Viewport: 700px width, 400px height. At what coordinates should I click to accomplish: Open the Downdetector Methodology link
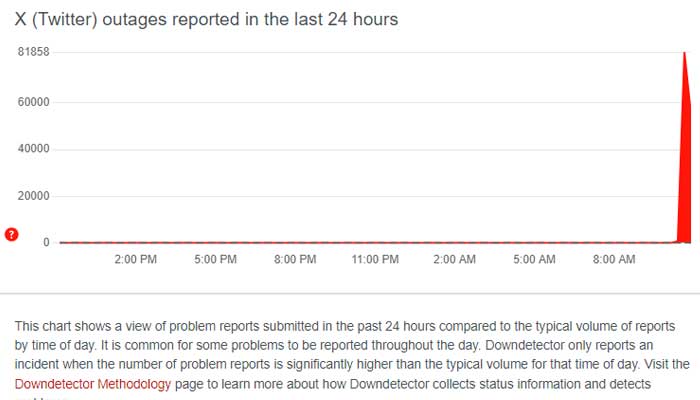(93, 383)
